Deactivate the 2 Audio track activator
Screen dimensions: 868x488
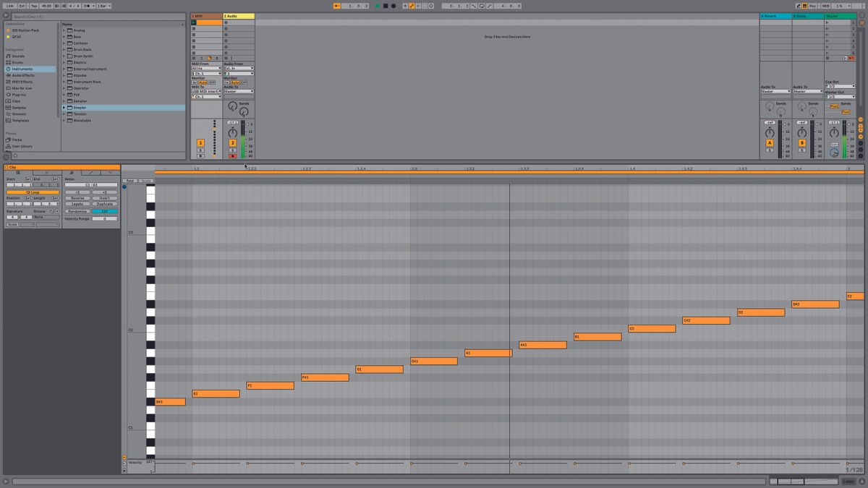(x=233, y=142)
